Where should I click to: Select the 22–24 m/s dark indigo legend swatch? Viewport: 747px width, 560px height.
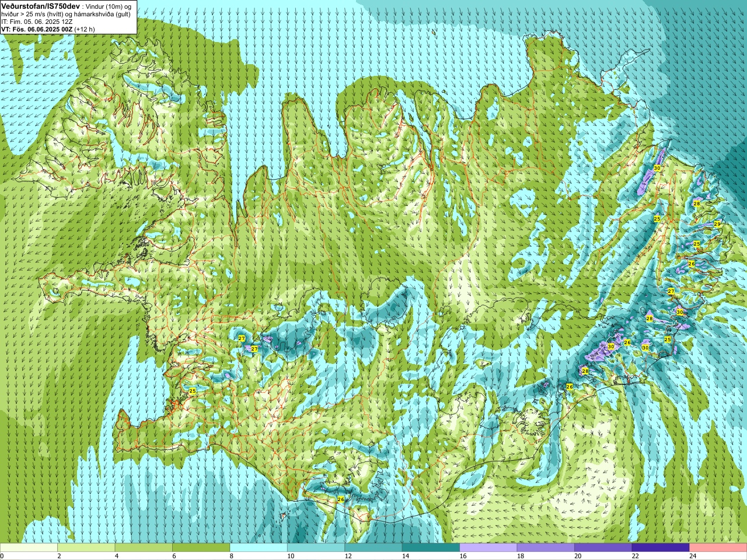(661, 548)
